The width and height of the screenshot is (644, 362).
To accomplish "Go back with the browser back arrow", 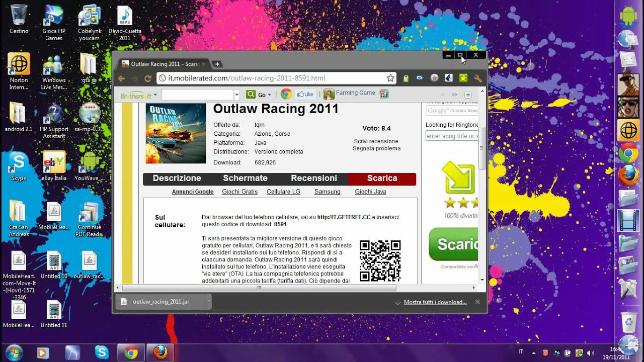I will [x=121, y=78].
